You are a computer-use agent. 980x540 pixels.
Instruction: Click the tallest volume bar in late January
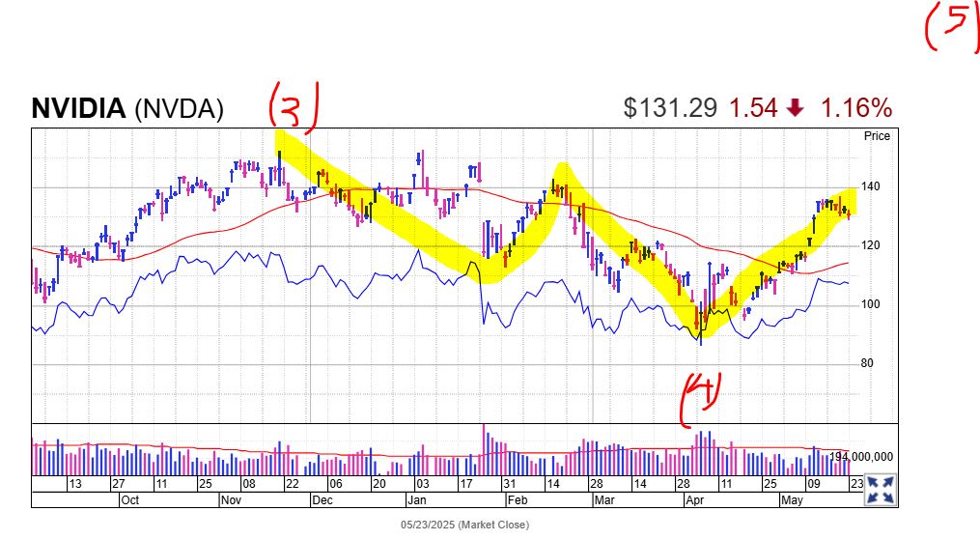pos(484,449)
